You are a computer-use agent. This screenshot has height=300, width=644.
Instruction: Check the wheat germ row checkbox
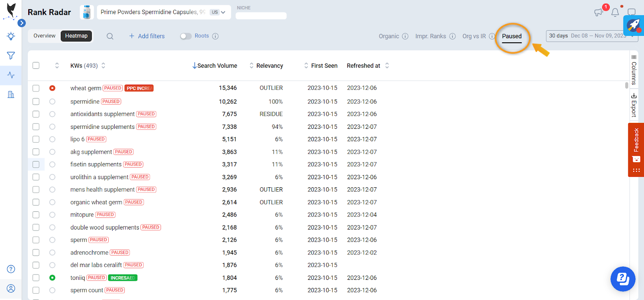(x=36, y=88)
